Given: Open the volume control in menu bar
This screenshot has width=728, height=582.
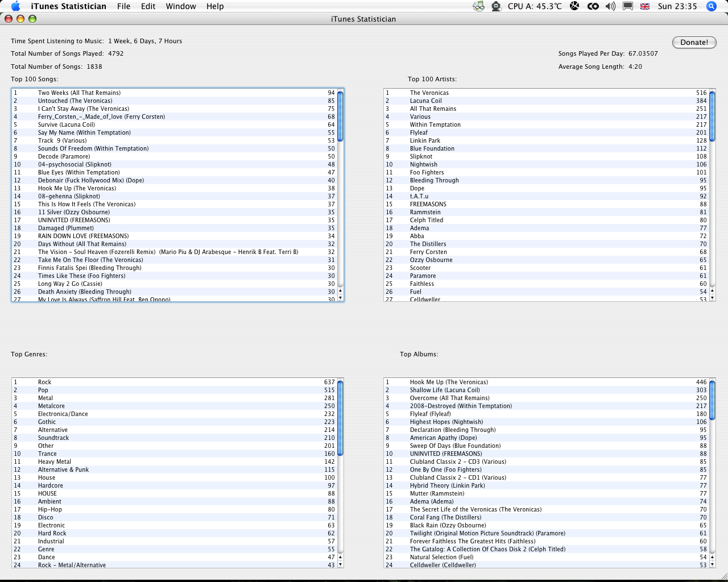Looking at the screenshot, I should [x=610, y=6].
